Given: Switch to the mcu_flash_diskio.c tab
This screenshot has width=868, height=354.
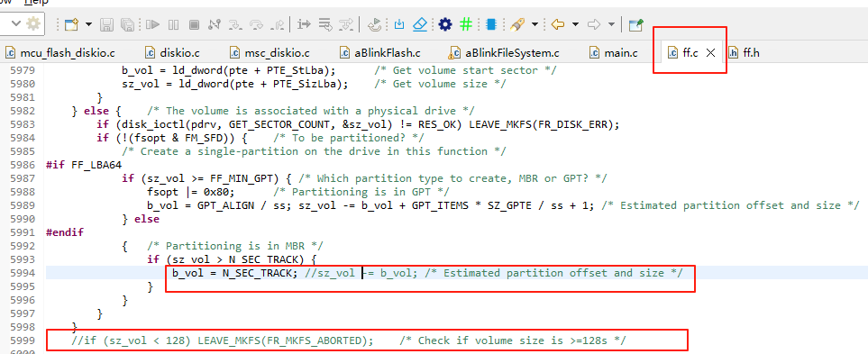Looking at the screenshot, I should (60, 53).
